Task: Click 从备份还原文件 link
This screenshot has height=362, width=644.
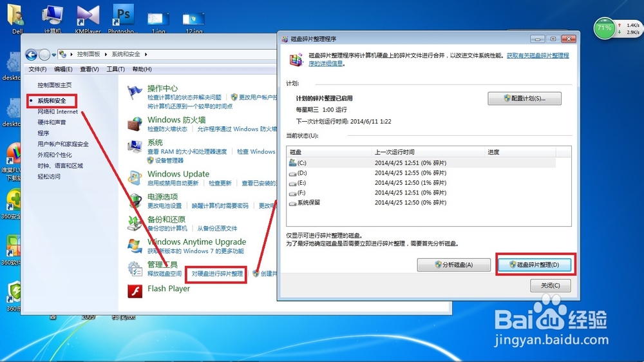Action: (x=217, y=228)
